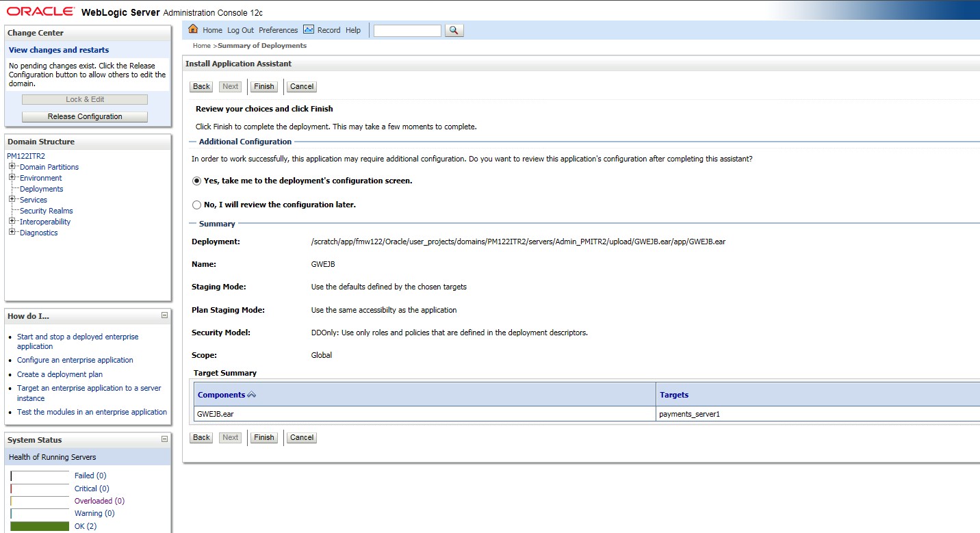980x533 pixels.
Task: Click the Cancel button below the Target Summary table
Action: (x=302, y=437)
